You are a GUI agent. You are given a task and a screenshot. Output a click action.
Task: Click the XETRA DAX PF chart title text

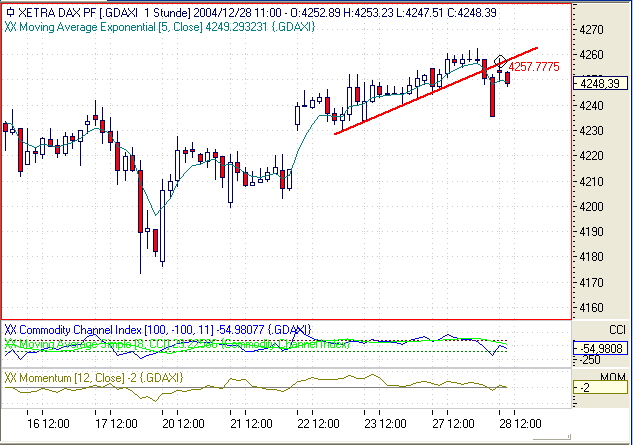pos(258,13)
